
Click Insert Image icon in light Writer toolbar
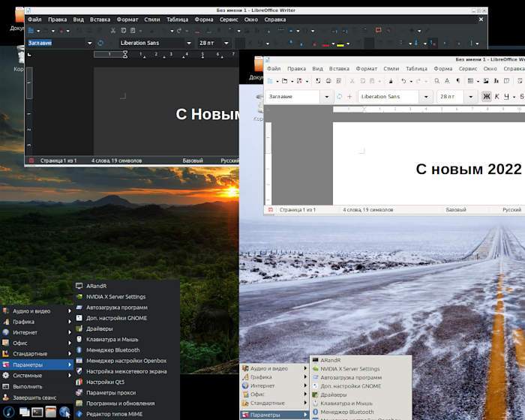point(486,81)
